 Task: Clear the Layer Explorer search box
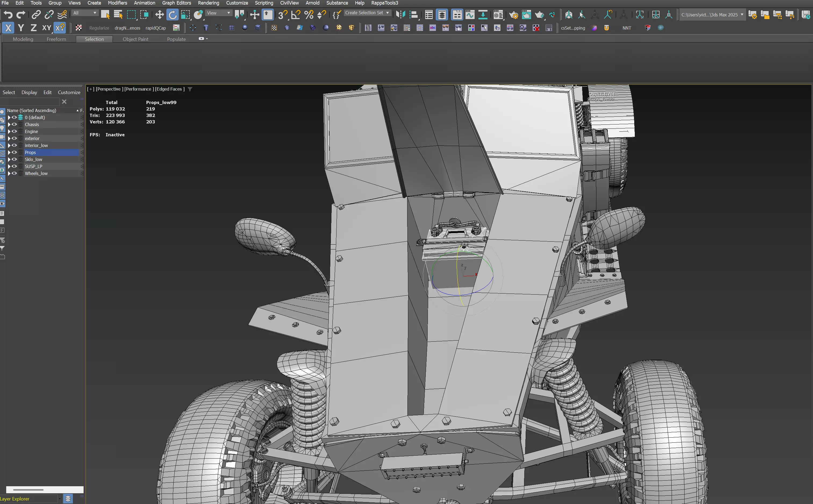click(64, 102)
